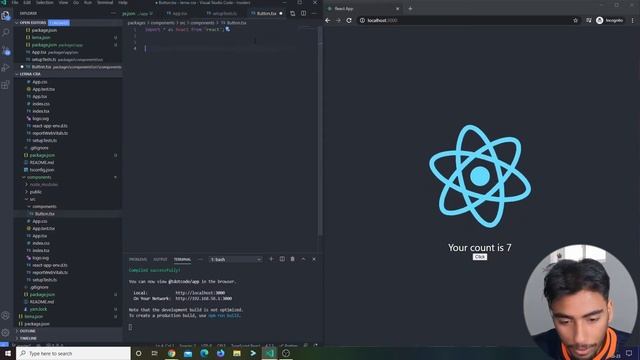
Task: Reload the localhost page in Chrome
Action: point(349,20)
